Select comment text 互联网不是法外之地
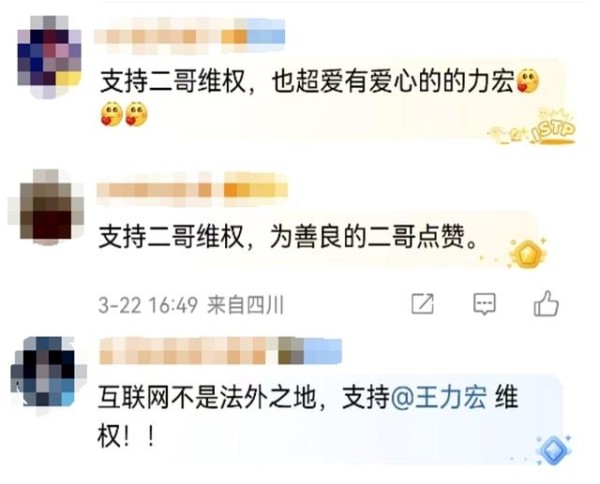Viewport: 600px width, 484px height. click(207, 397)
